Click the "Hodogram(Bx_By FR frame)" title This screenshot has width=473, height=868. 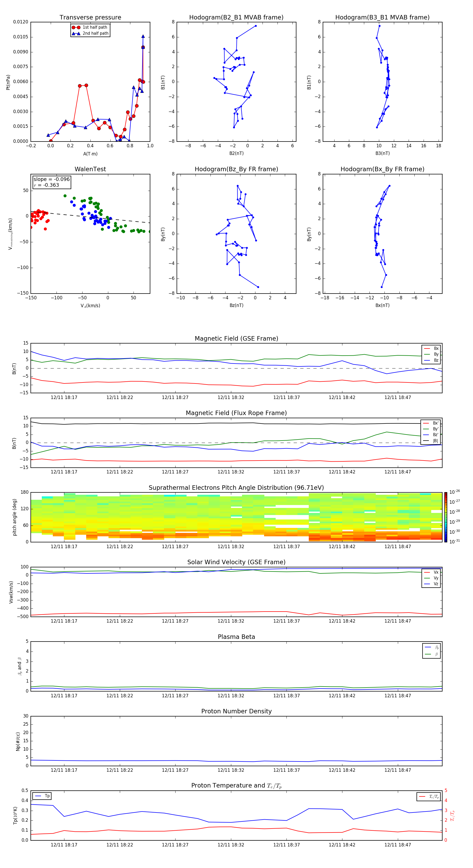click(x=382, y=169)
